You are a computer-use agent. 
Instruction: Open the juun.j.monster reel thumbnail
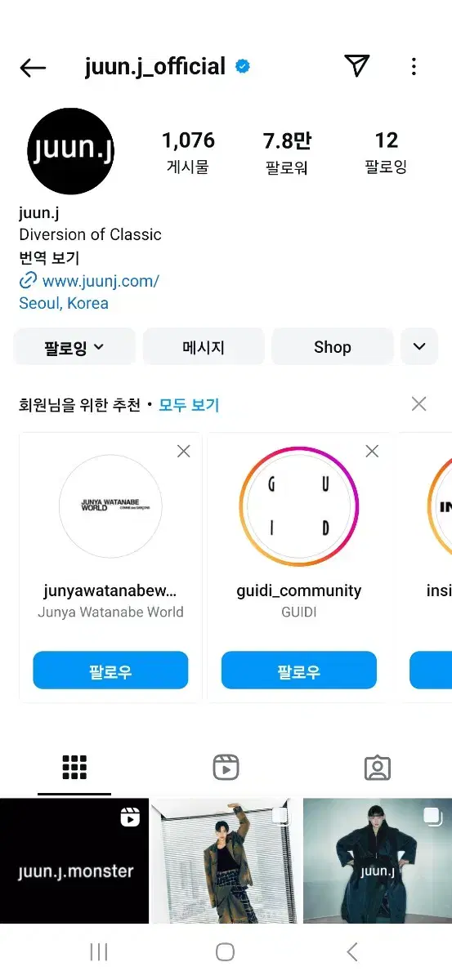tap(74, 861)
